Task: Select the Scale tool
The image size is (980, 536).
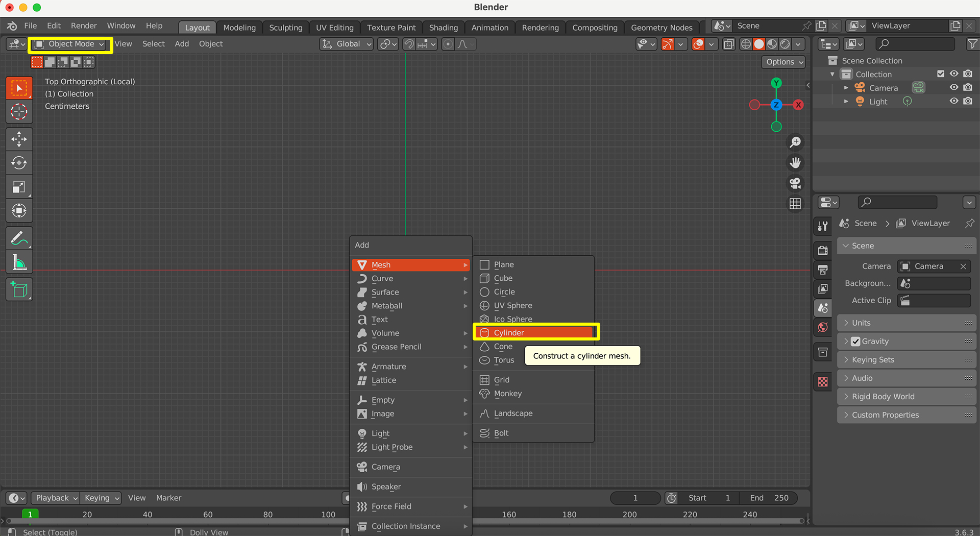Action: (x=19, y=187)
